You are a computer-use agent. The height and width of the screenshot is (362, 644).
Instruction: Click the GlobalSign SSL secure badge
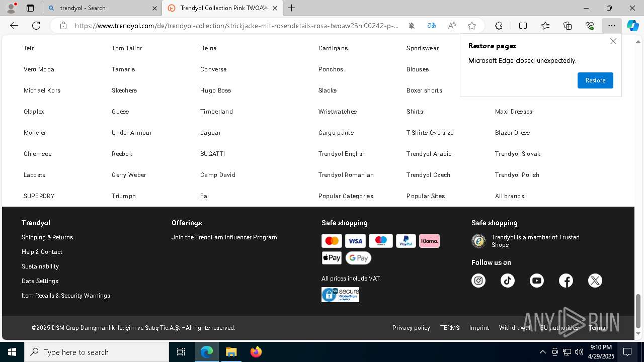(x=341, y=295)
